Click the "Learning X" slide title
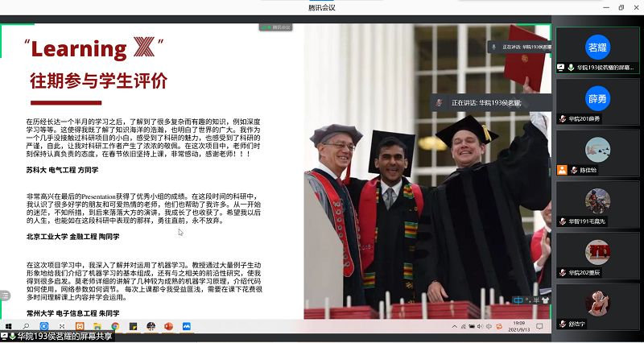Viewport: 644px width, 343px height. click(94, 48)
